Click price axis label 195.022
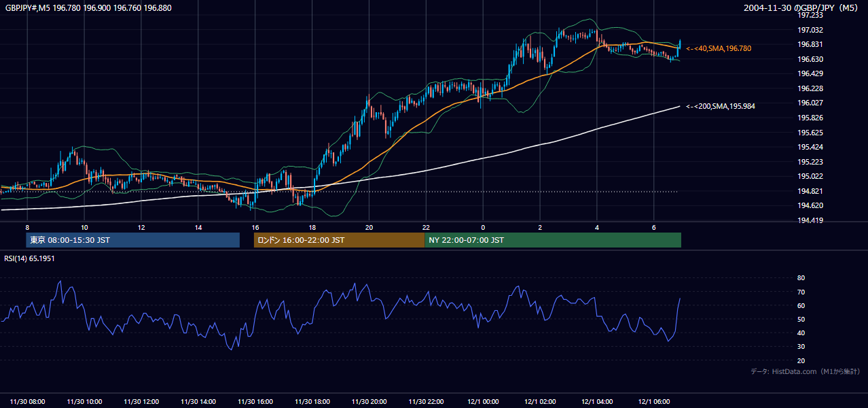The height and width of the screenshot is (408, 868). 810,176
